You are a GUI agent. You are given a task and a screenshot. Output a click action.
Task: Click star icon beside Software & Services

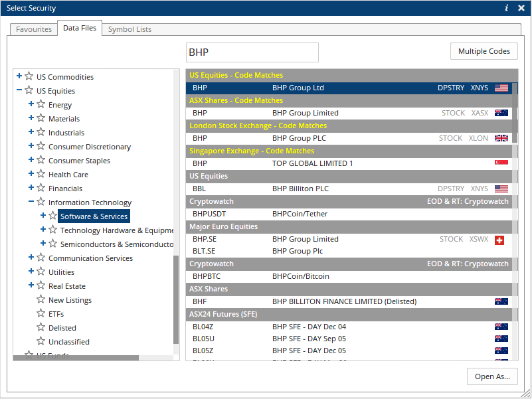tap(53, 216)
